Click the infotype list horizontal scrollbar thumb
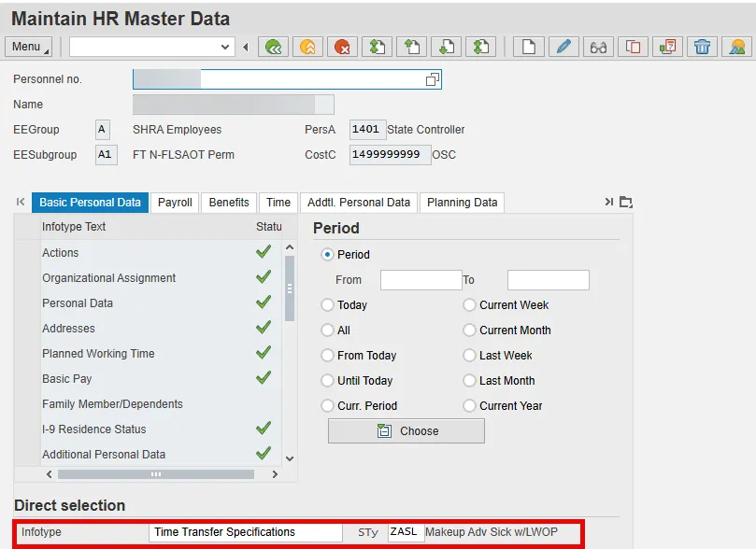This screenshot has width=756, height=549. point(156,474)
